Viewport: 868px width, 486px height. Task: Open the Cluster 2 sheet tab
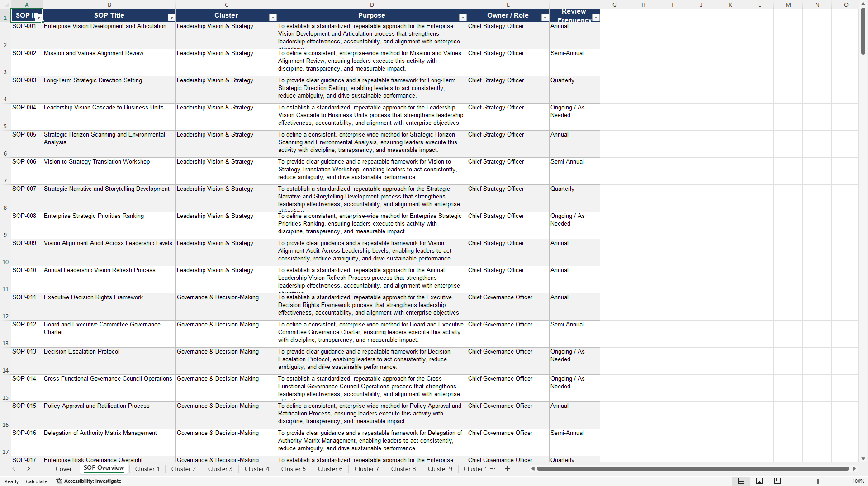(184, 469)
